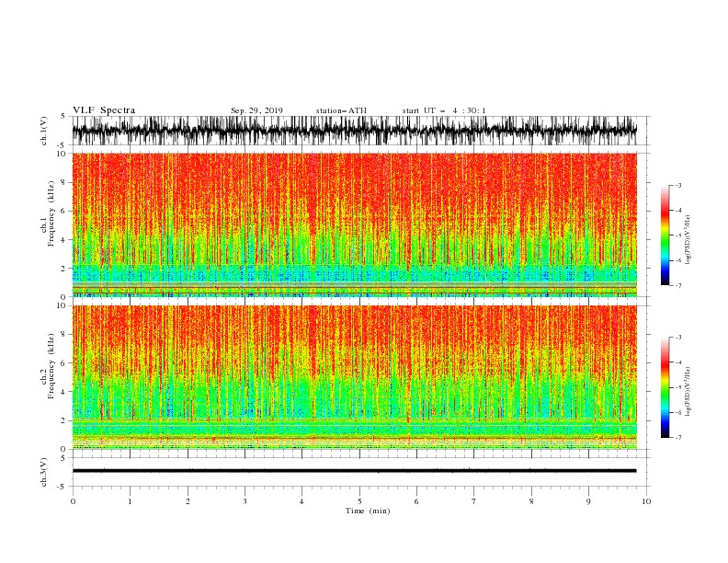This screenshot has width=728, height=563.
Task: Click the ch.2 PSD color scale bar
Action: click(x=665, y=387)
